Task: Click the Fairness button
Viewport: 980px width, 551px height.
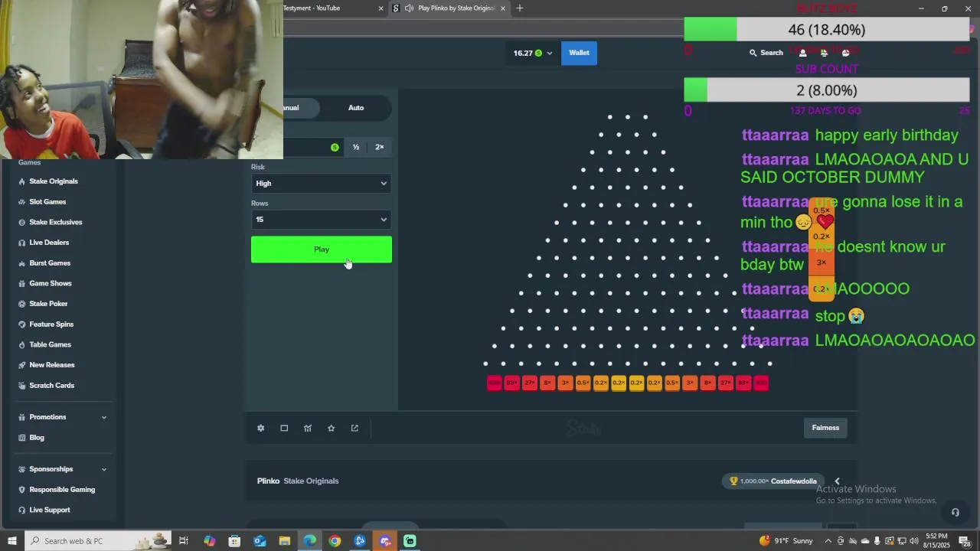Action: (x=825, y=428)
